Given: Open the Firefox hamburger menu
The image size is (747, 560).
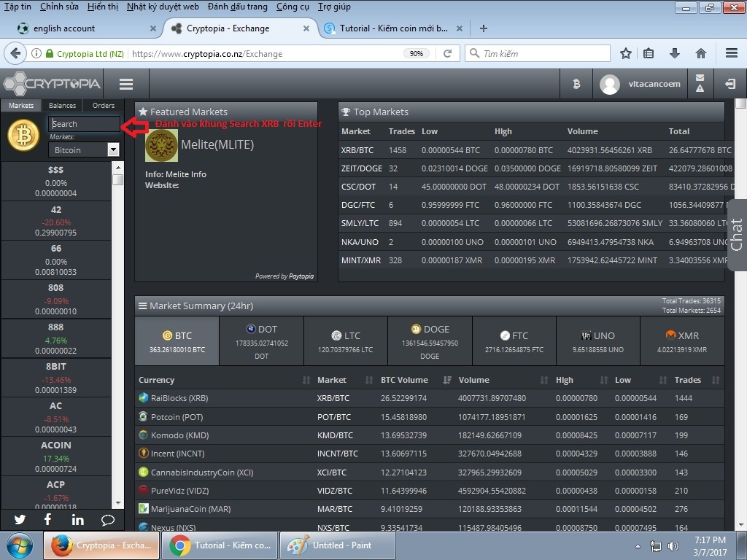Looking at the screenshot, I should pos(732,53).
